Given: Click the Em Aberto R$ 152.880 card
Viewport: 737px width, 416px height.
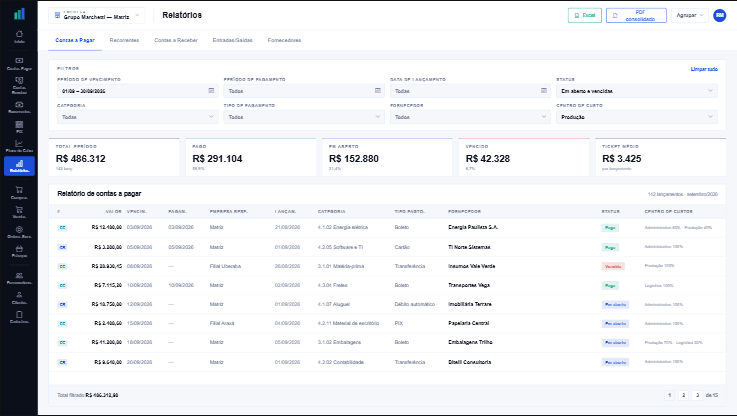Looking at the screenshot, I should tap(387, 157).
